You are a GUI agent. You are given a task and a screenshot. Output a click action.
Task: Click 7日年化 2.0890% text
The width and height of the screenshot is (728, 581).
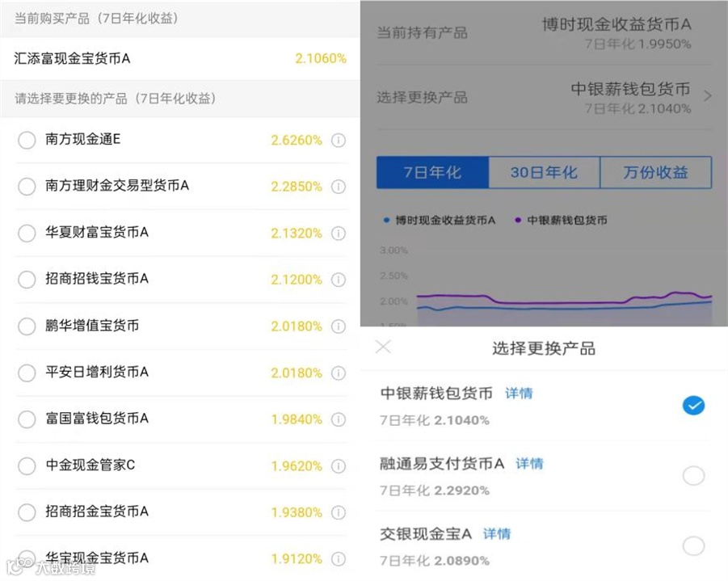coord(435,561)
